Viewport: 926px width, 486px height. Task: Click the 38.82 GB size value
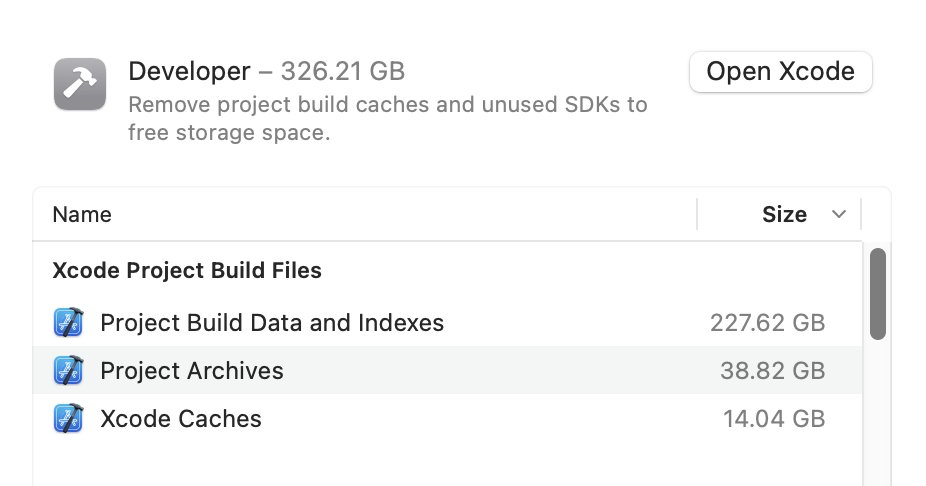click(x=772, y=371)
